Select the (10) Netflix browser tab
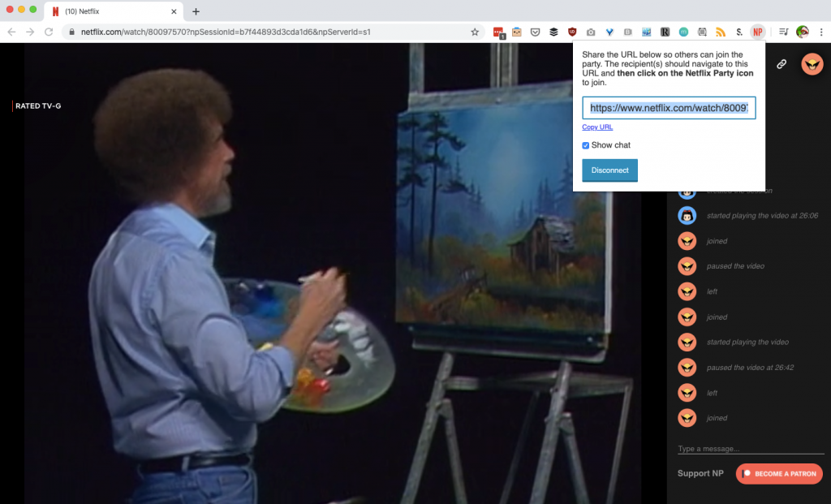This screenshot has height=504, width=831. (x=114, y=11)
